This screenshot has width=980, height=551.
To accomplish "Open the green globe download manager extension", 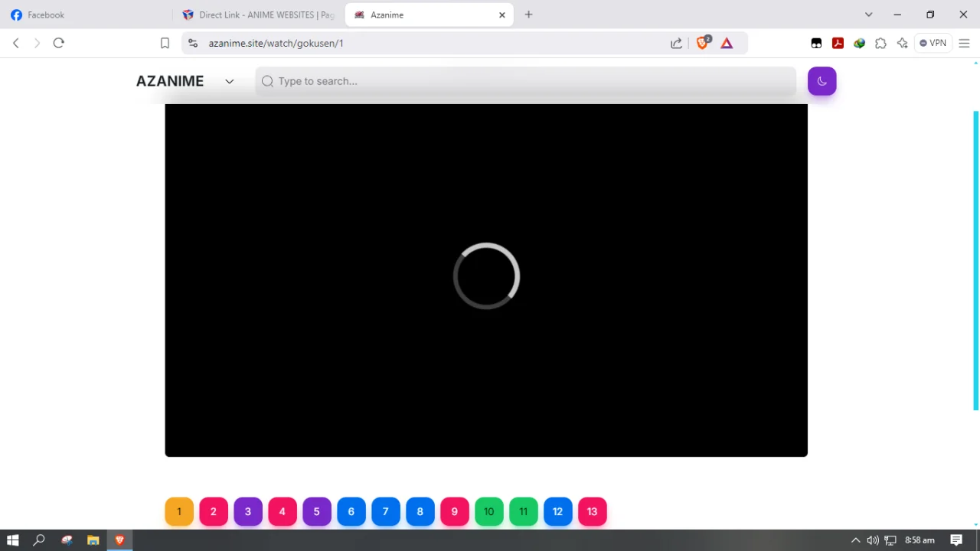I will click(x=859, y=43).
